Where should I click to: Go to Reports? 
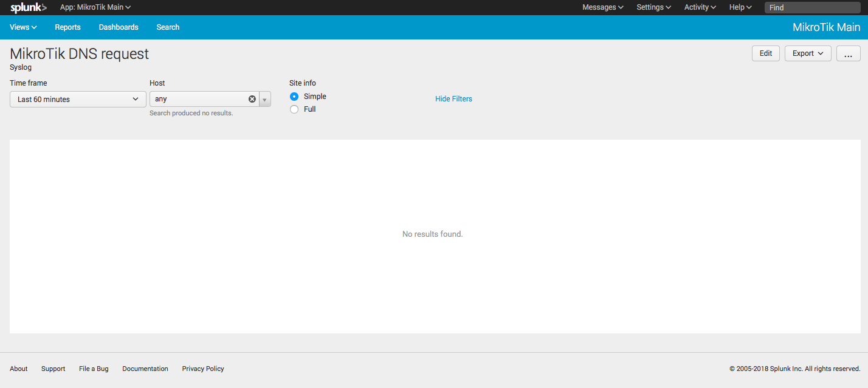click(x=67, y=27)
